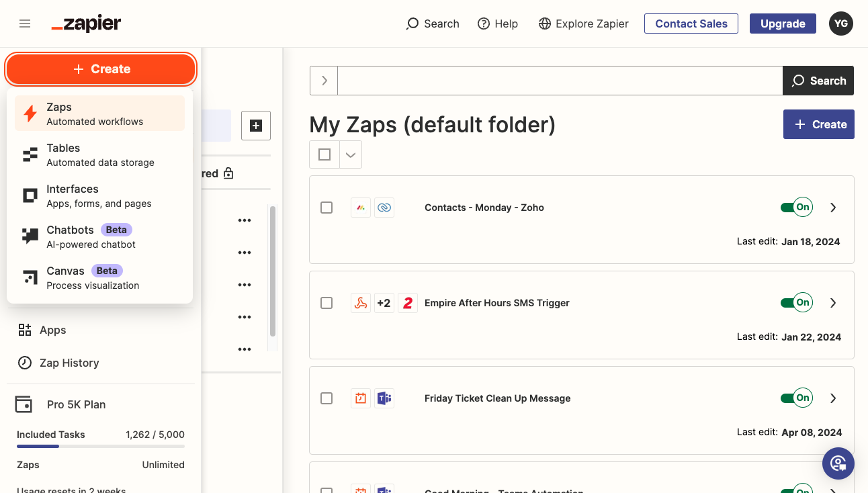Open the Friday Ticket Clean Up Message name

(498, 398)
